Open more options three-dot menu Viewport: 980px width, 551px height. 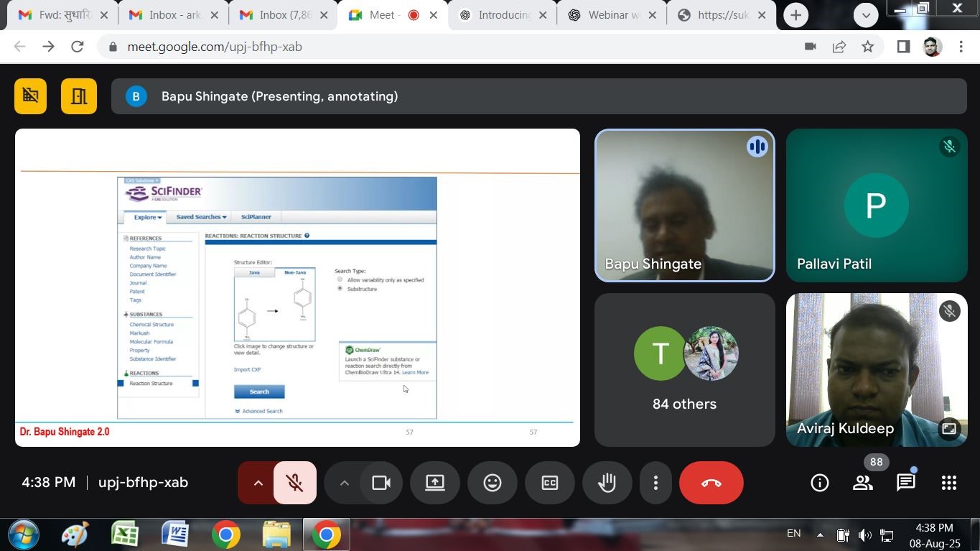pos(655,483)
